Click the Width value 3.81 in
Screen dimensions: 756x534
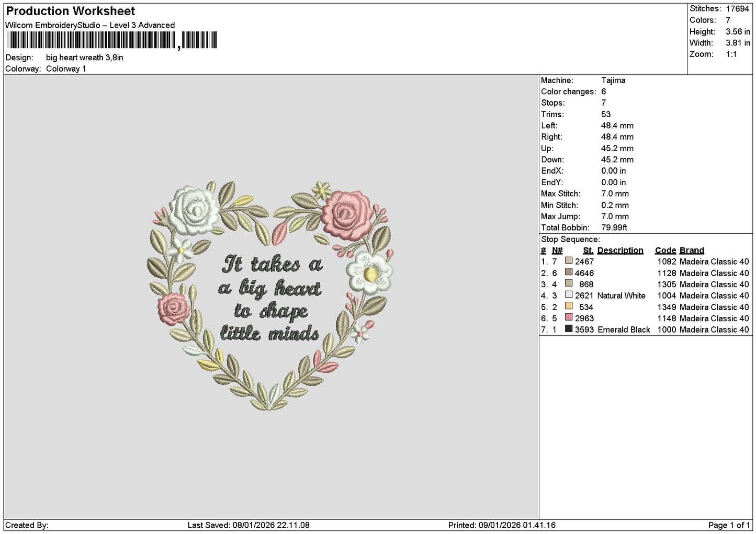738,43
